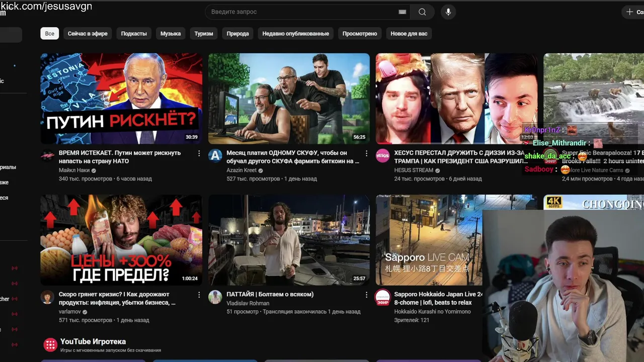Click the text 527 тыс. просмотров

coord(254,179)
